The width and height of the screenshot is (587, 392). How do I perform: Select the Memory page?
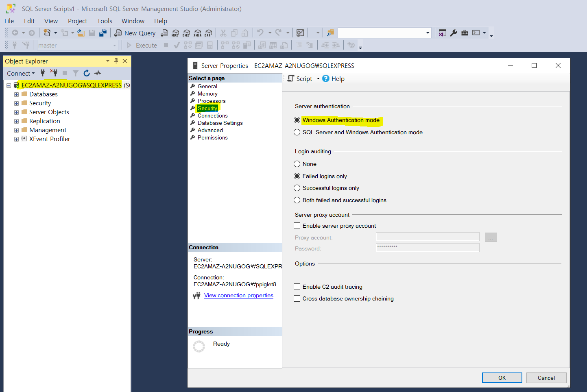click(207, 94)
